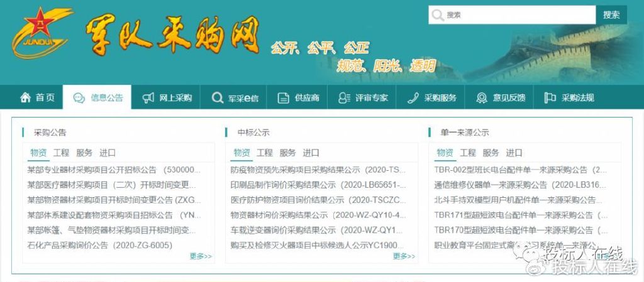Select the 物资 tab under 采购公告
Screen dimensions: 644x282
[38, 153]
